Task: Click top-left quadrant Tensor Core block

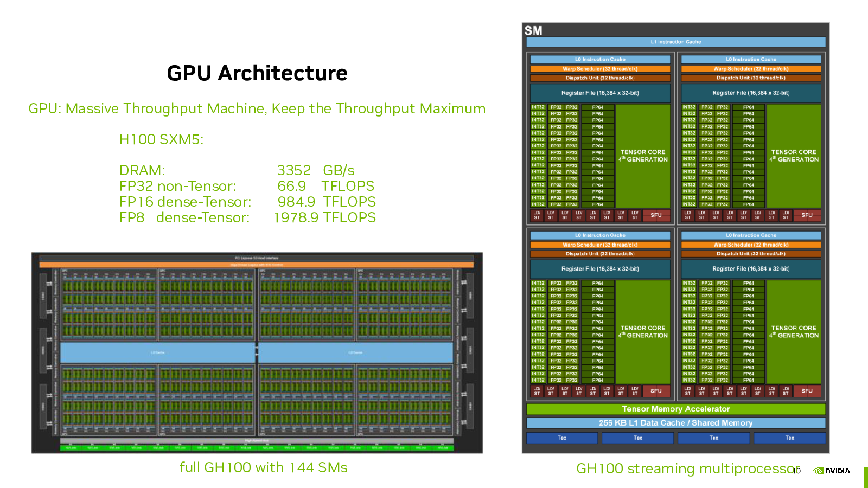Action: 643,156
